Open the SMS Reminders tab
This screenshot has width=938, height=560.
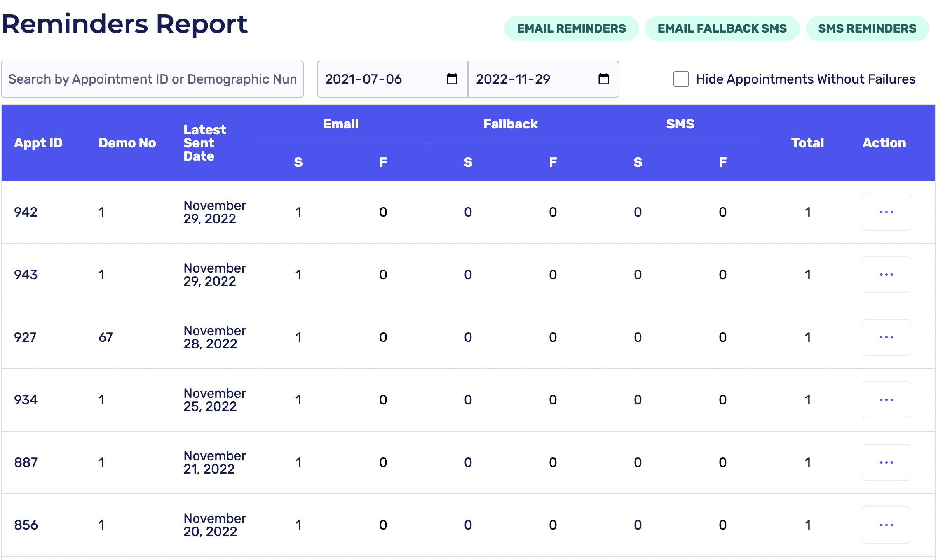click(867, 28)
